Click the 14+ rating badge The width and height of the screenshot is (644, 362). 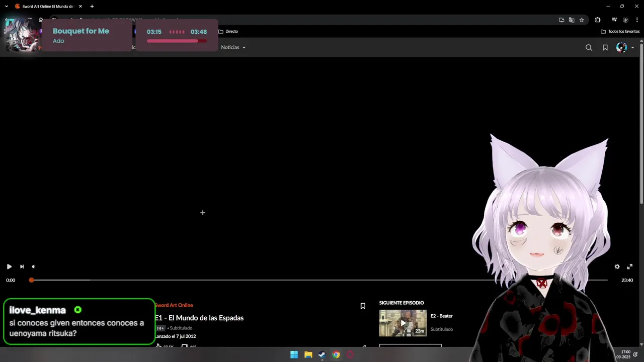[x=160, y=328]
